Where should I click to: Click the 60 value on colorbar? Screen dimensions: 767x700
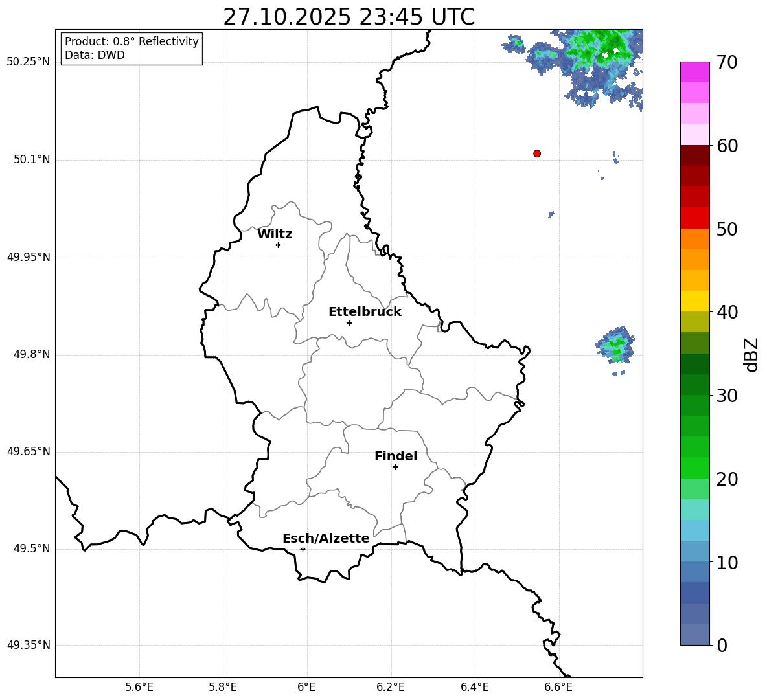[x=727, y=146]
